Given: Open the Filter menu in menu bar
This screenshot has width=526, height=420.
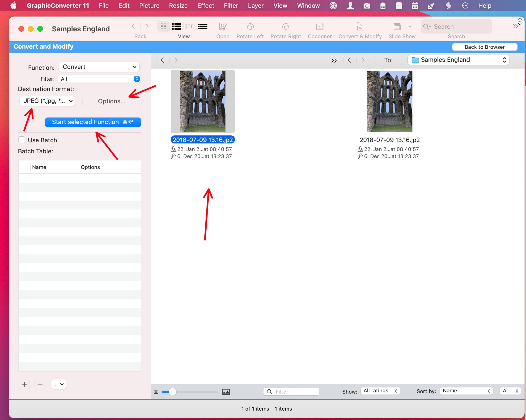Looking at the screenshot, I should [231, 6].
